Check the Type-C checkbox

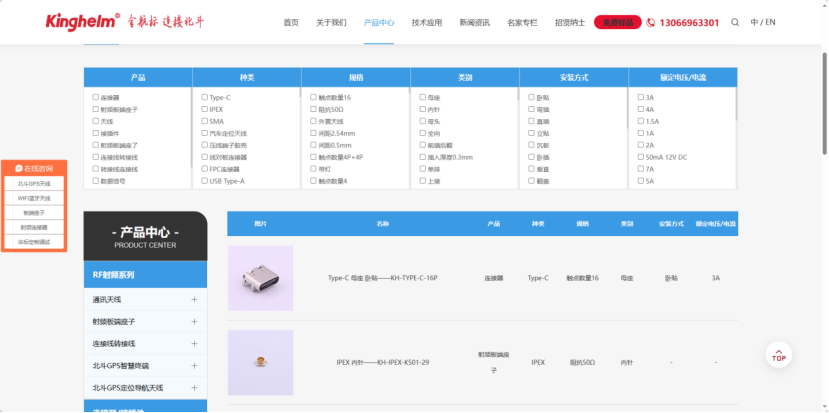(x=205, y=97)
